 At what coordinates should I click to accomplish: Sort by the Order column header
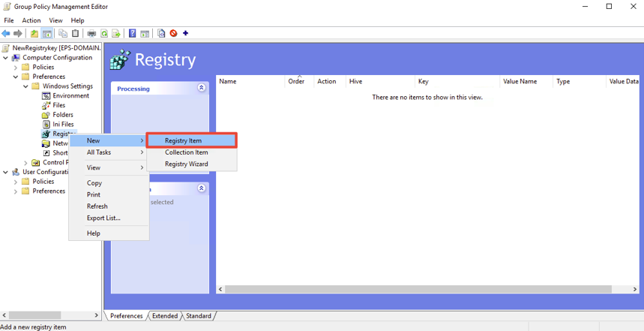[x=299, y=81]
